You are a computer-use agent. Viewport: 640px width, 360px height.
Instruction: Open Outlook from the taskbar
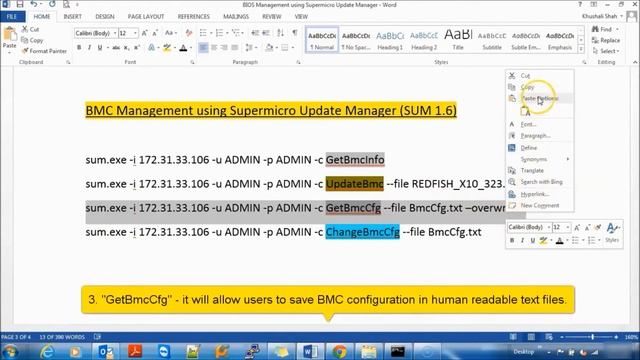coord(105,351)
